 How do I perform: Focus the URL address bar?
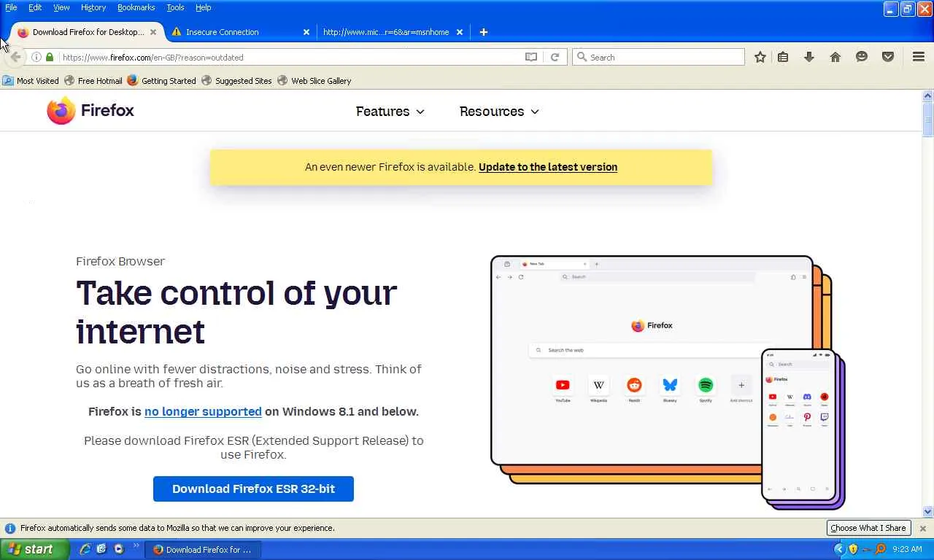click(x=290, y=57)
